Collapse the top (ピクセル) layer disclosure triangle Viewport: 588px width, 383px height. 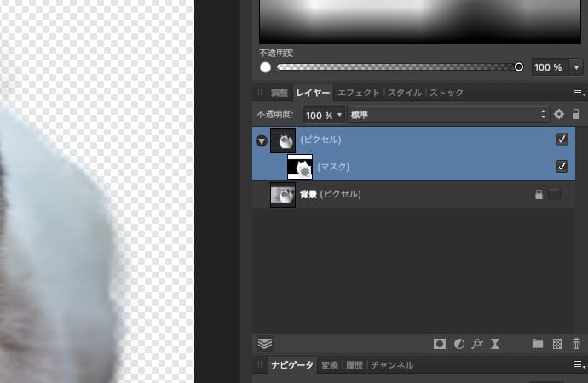point(261,140)
